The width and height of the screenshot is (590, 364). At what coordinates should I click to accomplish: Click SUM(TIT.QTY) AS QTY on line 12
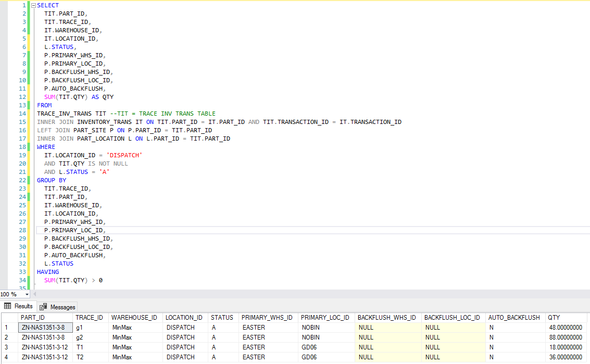(79, 97)
